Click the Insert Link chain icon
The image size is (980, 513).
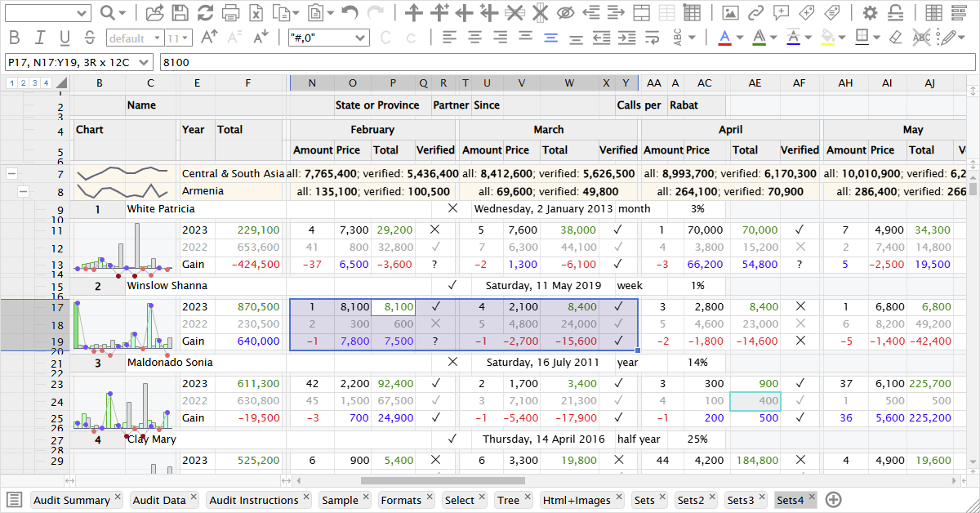click(756, 12)
